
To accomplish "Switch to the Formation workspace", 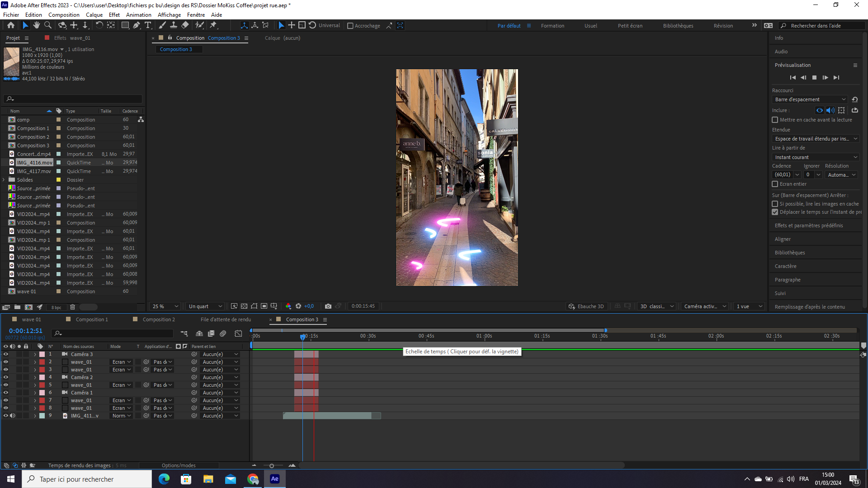I will pos(552,26).
